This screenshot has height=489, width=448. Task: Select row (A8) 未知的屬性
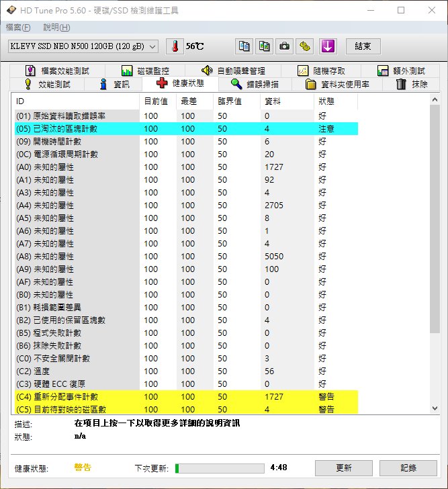point(187,257)
